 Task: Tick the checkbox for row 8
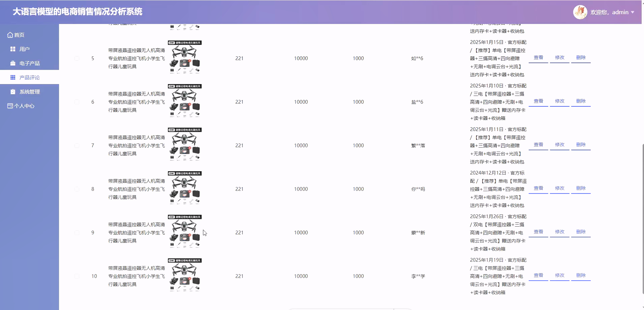tap(77, 189)
